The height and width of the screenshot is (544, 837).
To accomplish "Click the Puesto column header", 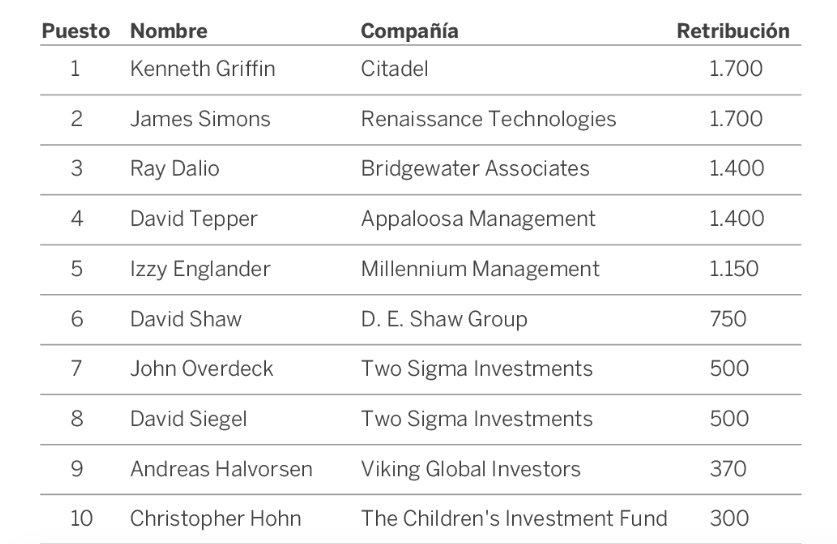I will click(x=75, y=31).
